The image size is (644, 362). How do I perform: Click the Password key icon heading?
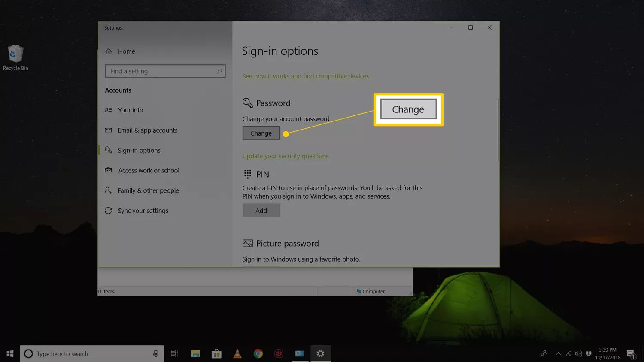(x=248, y=103)
